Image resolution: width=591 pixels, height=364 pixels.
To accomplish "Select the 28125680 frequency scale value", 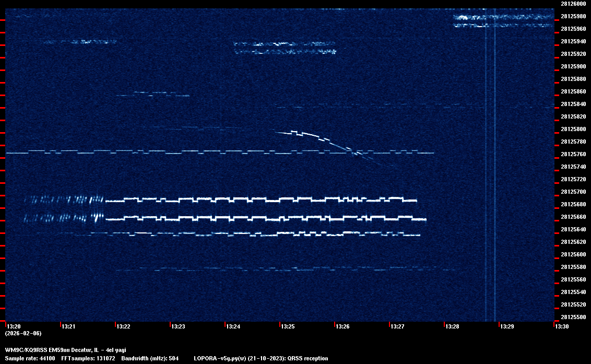I will coord(573,204).
